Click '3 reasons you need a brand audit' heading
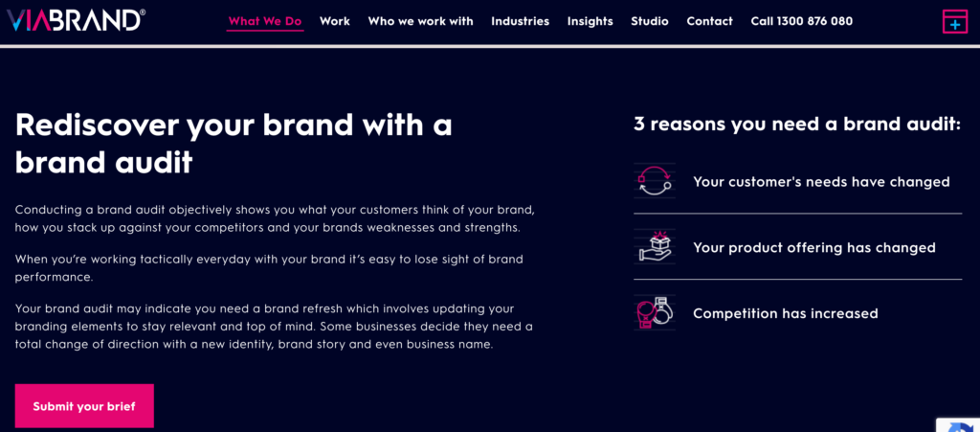The image size is (980, 432). coord(796,124)
